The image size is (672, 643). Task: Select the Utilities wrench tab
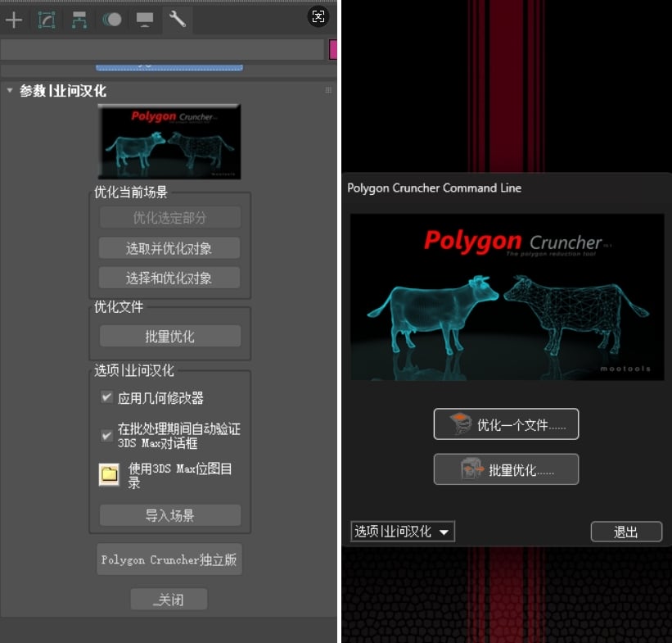pyautogui.click(x=177, y=19)
